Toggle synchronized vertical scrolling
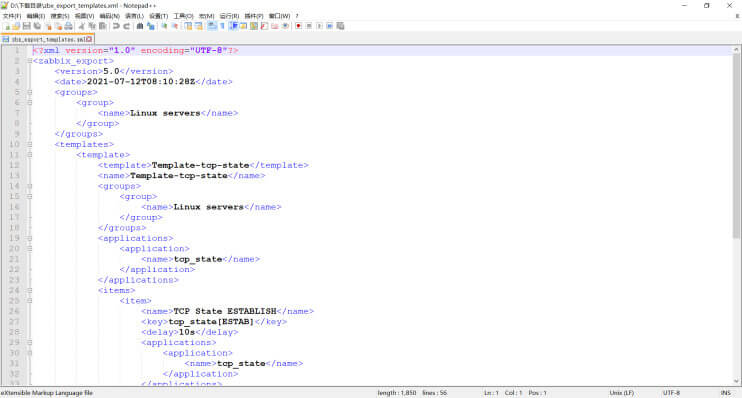Viewport: 742px width, 398px height. pyautogui.click(x=188, y=26)
